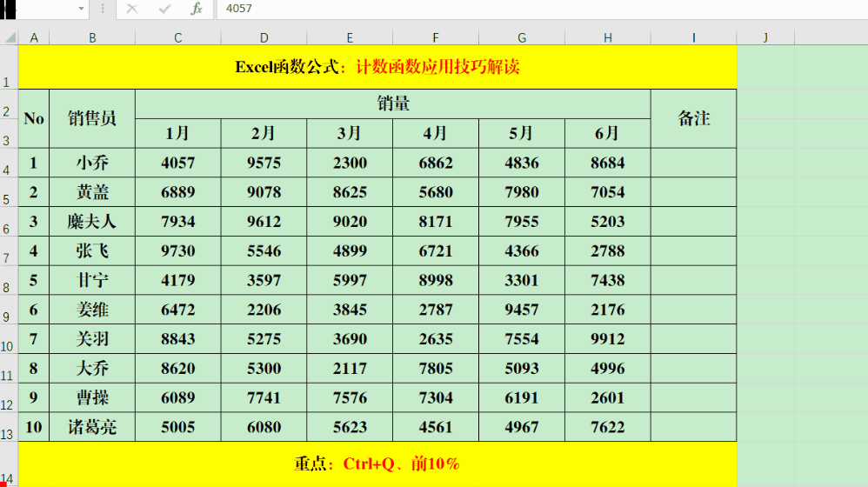The width and height of the screenshot is (868, 487).
Task: Click the '1月' column header cell
Action: coord(178,133)
